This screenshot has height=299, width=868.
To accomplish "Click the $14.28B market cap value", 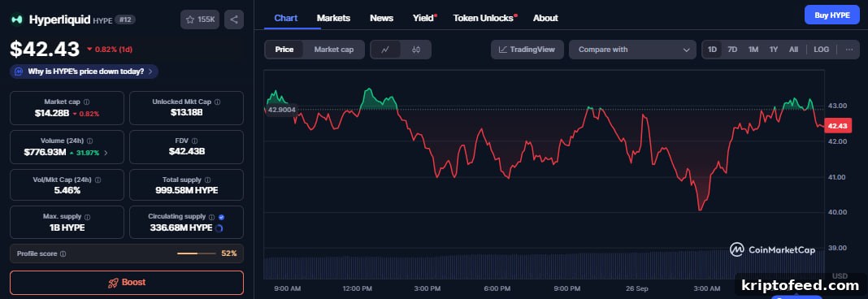I will pyautogui.click(x=51, y=113).
